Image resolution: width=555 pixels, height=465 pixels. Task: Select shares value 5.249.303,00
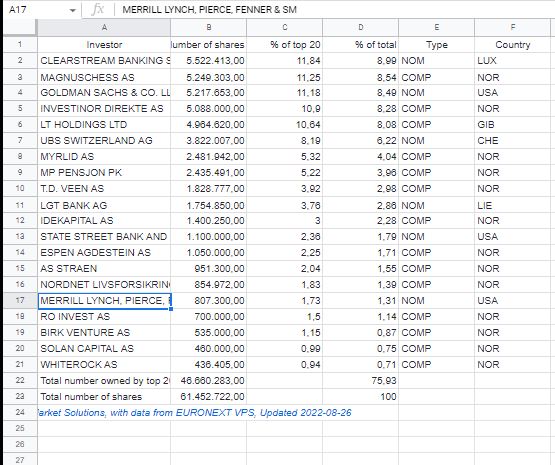[208, 77]
